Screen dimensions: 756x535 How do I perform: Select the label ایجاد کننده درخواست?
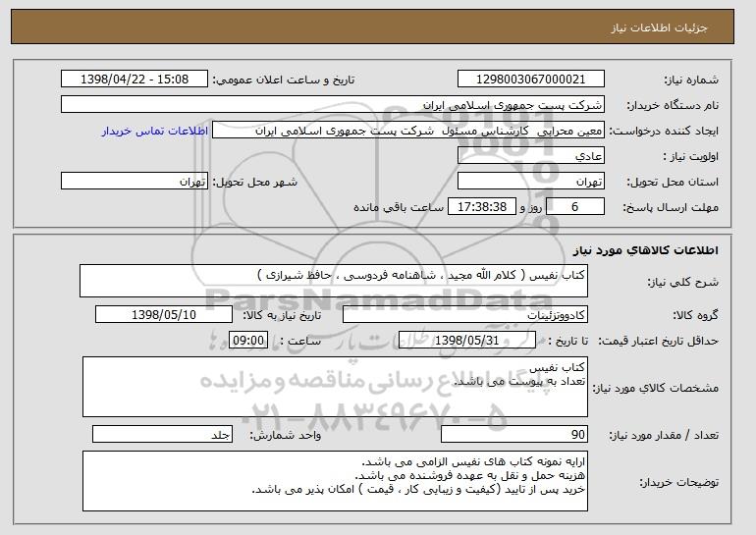click(x=664, y=131)
